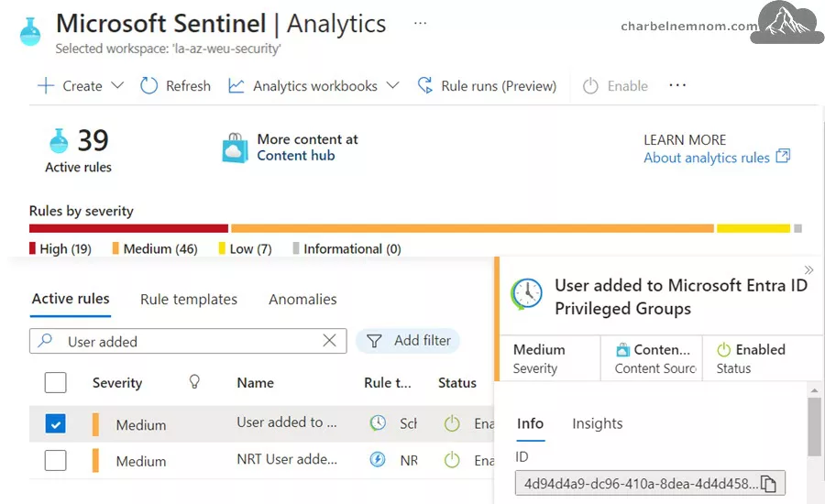Open the Content hub link
825x504 pixels.
coord(296,156)
